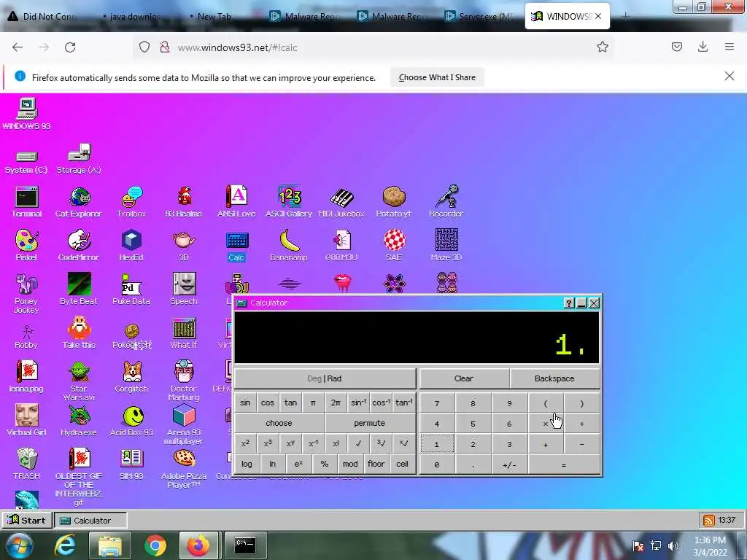Open the Poney Jockey icon
The image size is (747, 560).
[x=26, y=293]
